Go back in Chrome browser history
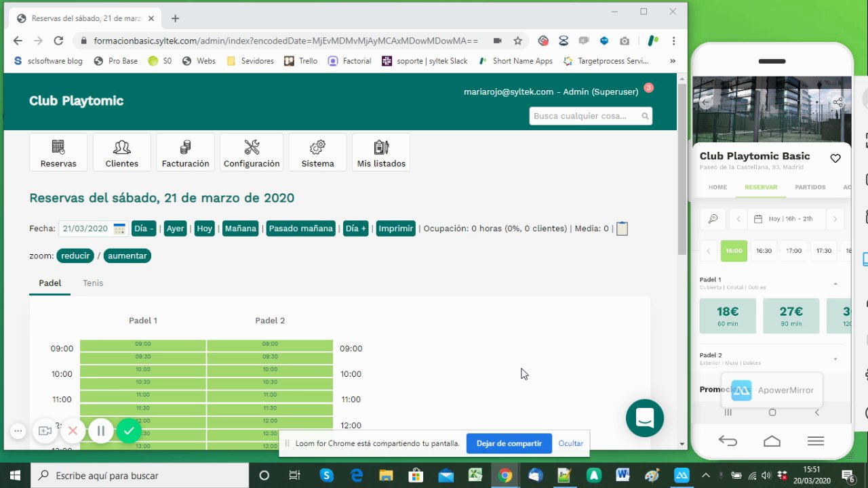The height and width of the screenshot is (488, 868). 18,41
